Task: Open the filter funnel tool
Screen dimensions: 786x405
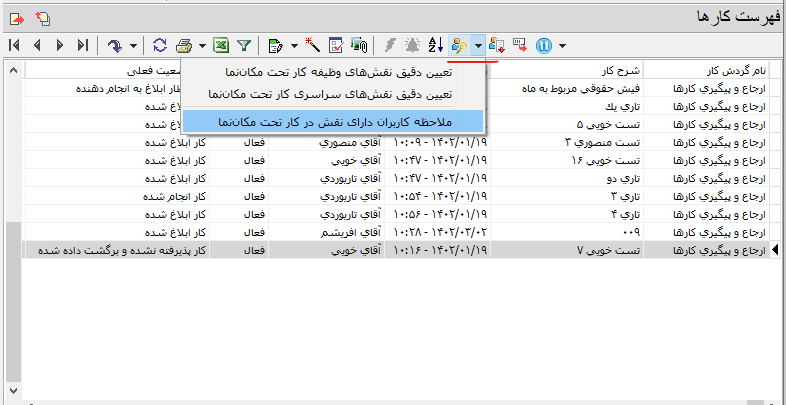Action: pyautogui.click(x=243, y=45)
